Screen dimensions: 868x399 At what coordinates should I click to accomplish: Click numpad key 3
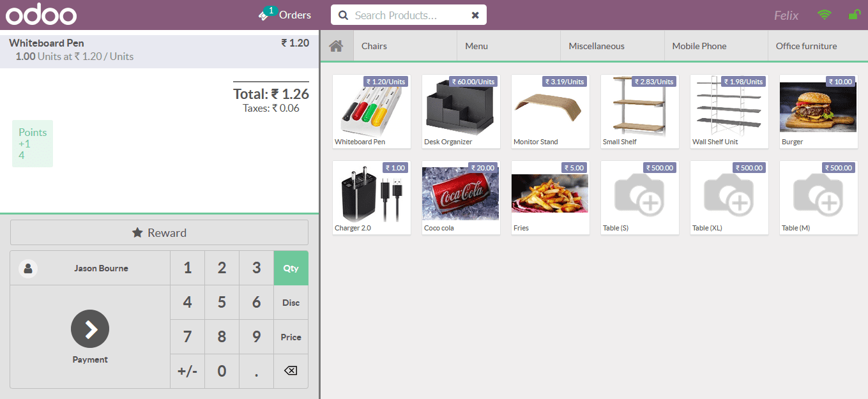pos(256,268)
